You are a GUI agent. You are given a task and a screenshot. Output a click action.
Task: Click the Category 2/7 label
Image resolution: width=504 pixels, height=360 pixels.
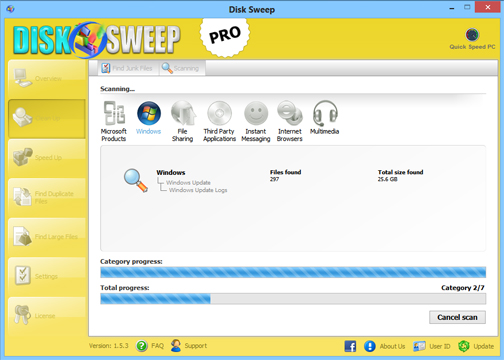(463, 288)
